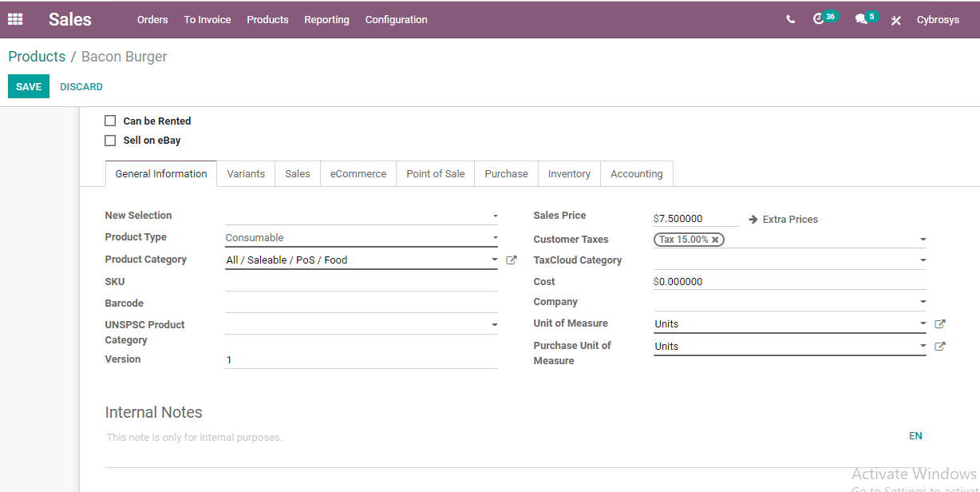This screenshot has height=492, width=980.
Task: Enable the Can be Rented checkbox
Action: click(x=111, y=121)
